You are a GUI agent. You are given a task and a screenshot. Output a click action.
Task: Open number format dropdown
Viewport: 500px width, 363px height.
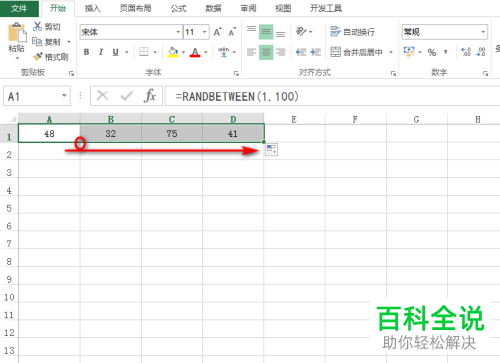click(483, 32)
